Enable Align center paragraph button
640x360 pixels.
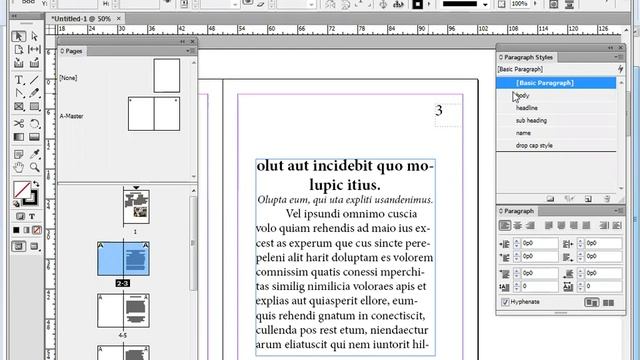pos(518,225)
